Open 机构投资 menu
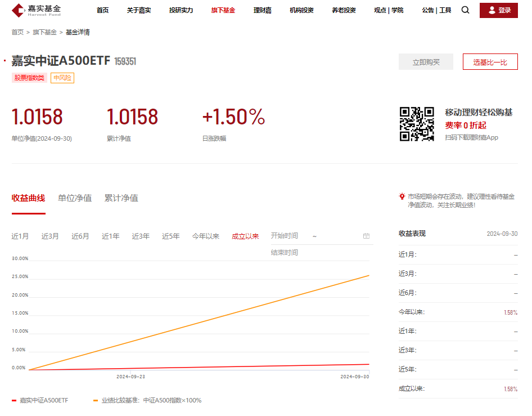 pos(301,10)
